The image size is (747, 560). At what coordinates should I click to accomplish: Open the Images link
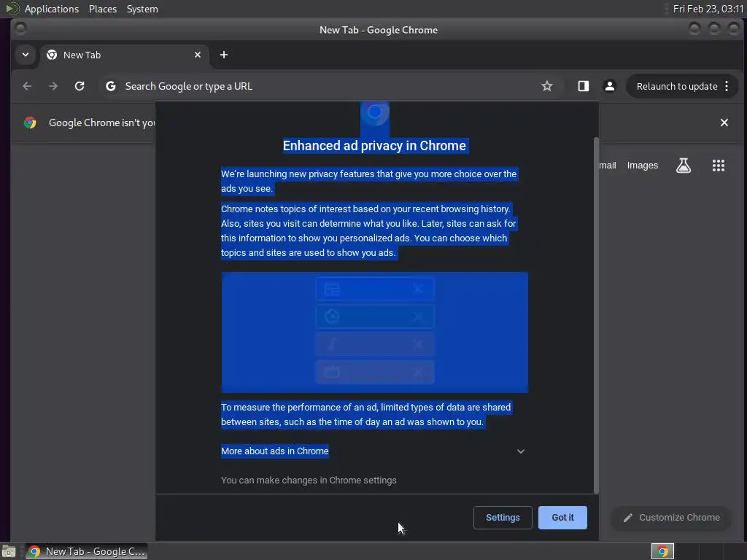[642, 166]
